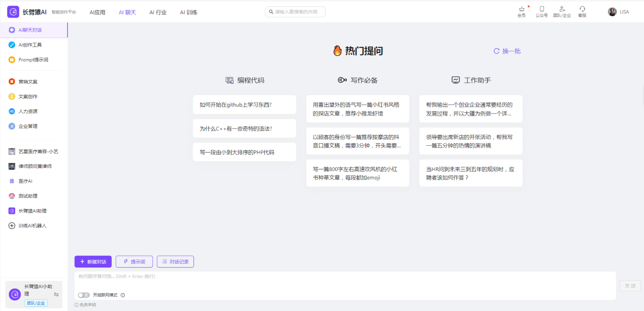644x311 pixels.
Task: Open the 人力资源 HR icon
Action: point(12,111)
